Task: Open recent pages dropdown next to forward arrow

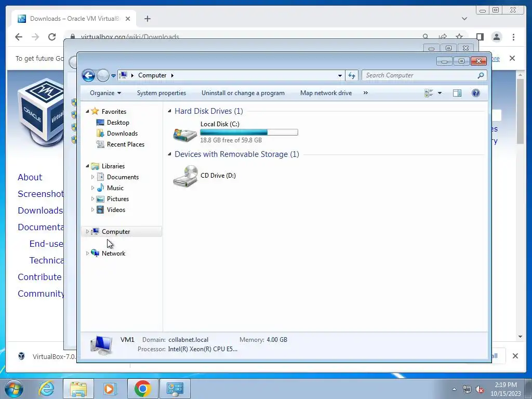Action: (113, 76)
